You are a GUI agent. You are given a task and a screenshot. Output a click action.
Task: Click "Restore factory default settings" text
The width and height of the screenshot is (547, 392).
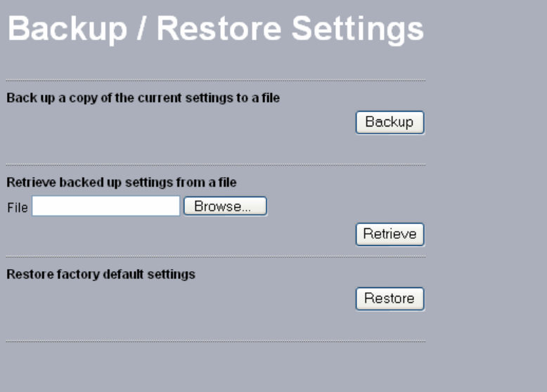pyautogui.click(x=101, y=275)
